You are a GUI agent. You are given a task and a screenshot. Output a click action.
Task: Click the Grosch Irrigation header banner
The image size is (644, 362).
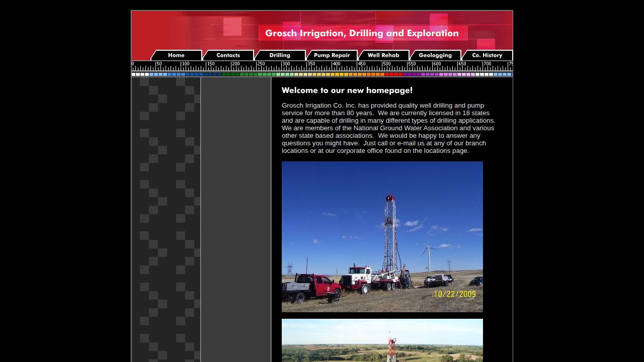[362, 33]
